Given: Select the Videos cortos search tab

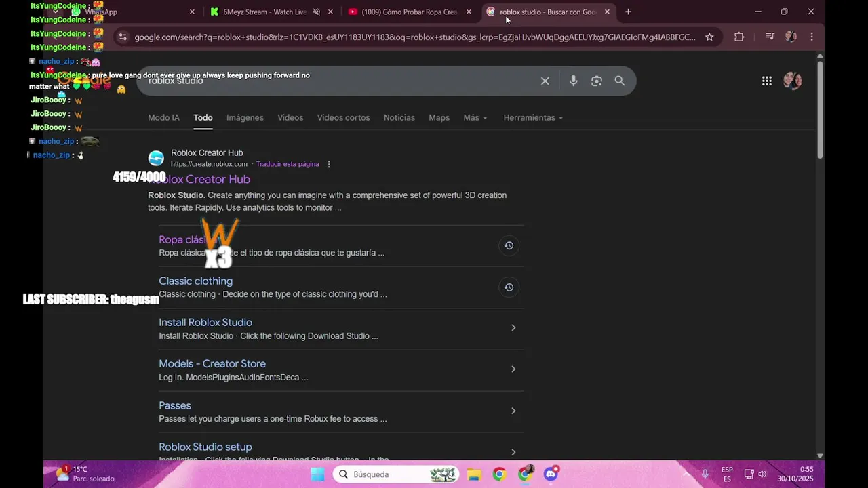Looking at the screenshot, I should pos(343,118).
